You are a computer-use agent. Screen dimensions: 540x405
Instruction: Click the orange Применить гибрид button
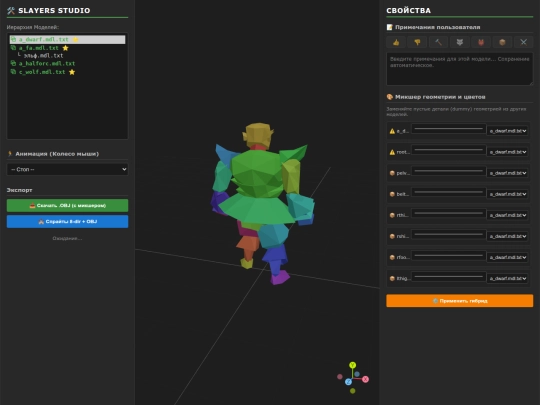460,301
